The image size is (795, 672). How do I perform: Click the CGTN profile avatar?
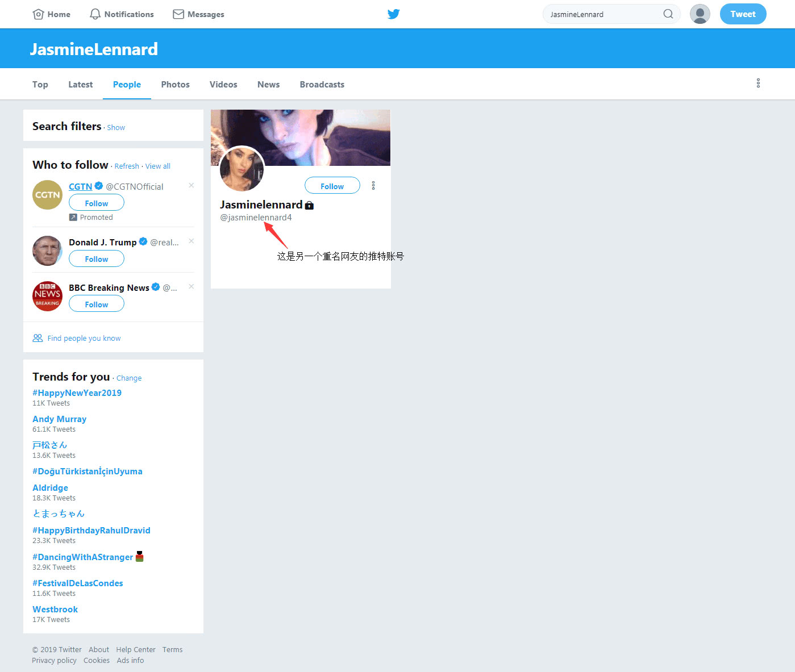[47, 195]
